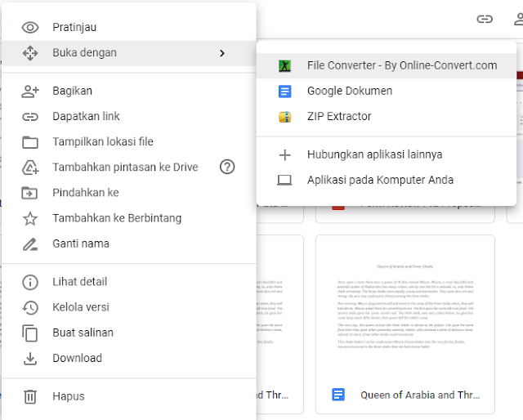The height and width of the screenshot is (420, 523).
Task: Open the help question mark icon
Action: point(227,167)
